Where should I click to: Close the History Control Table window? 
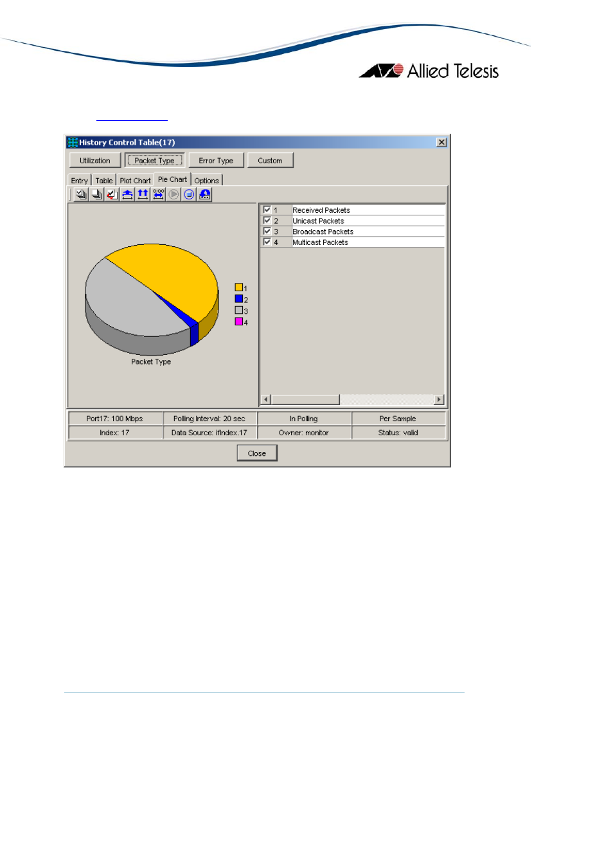tap(441, 142)
